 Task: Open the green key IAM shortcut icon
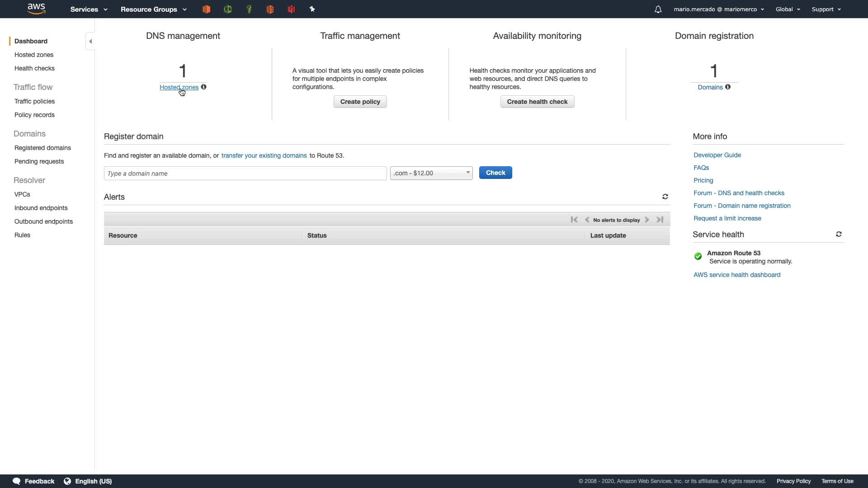pyautogui.click(x=249, y=9)
